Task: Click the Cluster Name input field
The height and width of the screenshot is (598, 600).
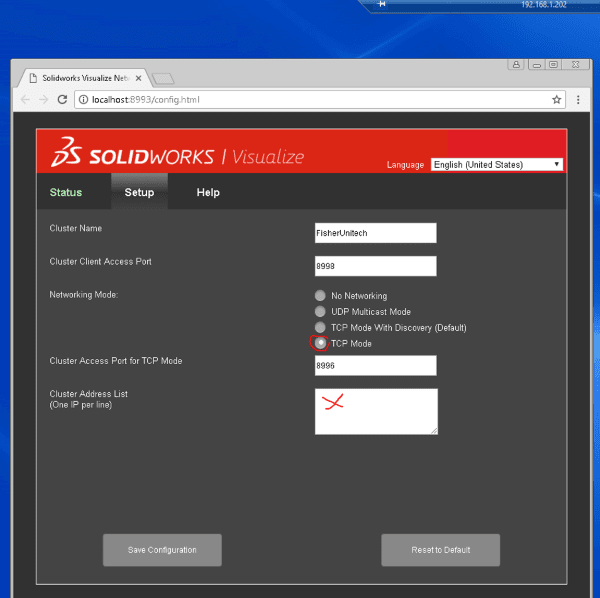Action: pyautogui.click(x=375, y=233)
